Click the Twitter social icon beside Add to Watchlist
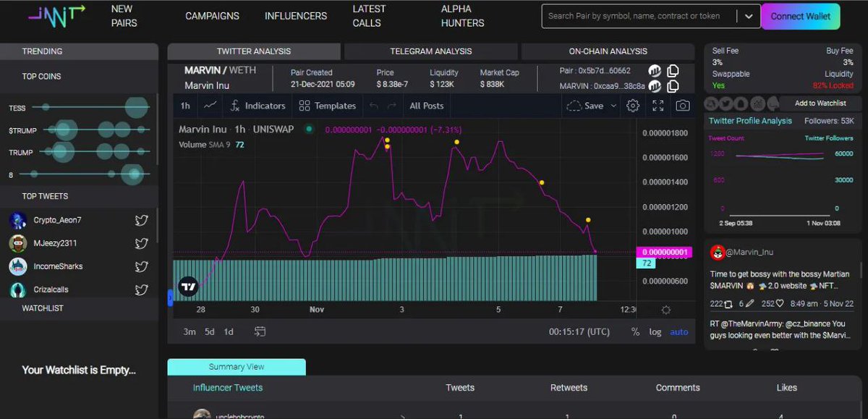The image size is (868, 419). coord(728,103)
